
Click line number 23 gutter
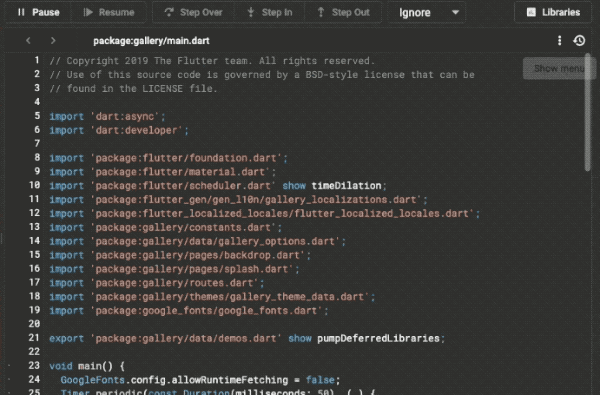tap(34, 366)
